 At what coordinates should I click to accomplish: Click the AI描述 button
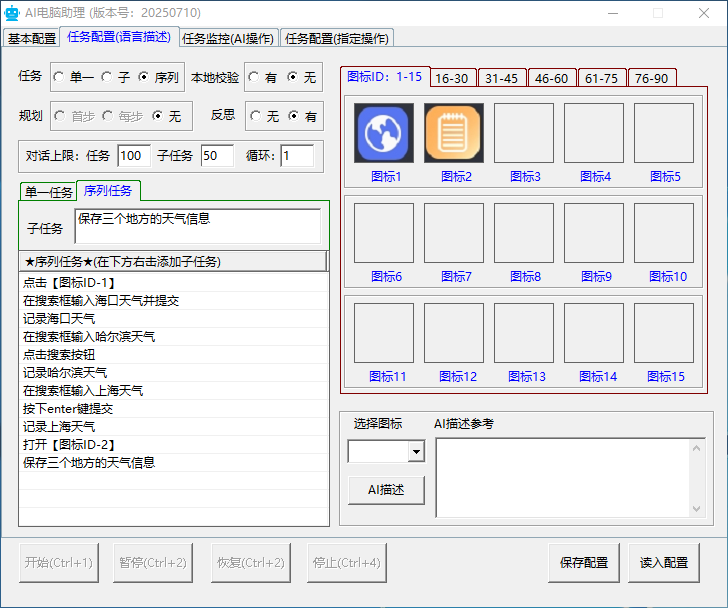coord(386,490)
